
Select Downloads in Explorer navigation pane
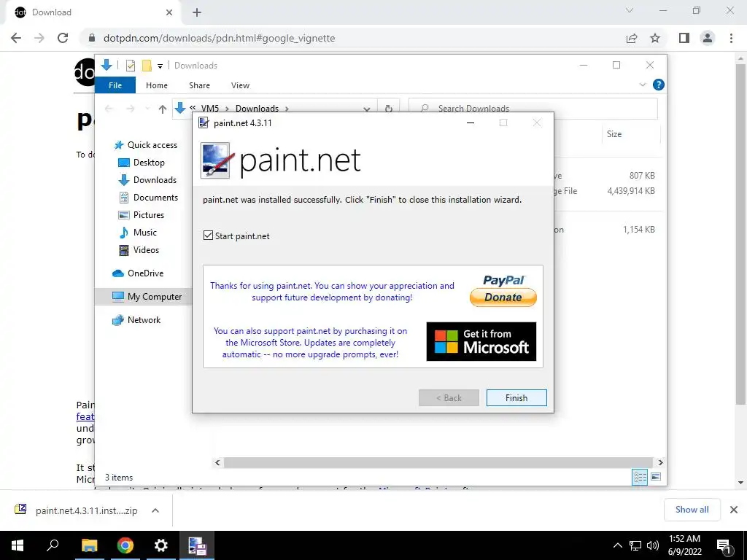[x=147, y=180]
